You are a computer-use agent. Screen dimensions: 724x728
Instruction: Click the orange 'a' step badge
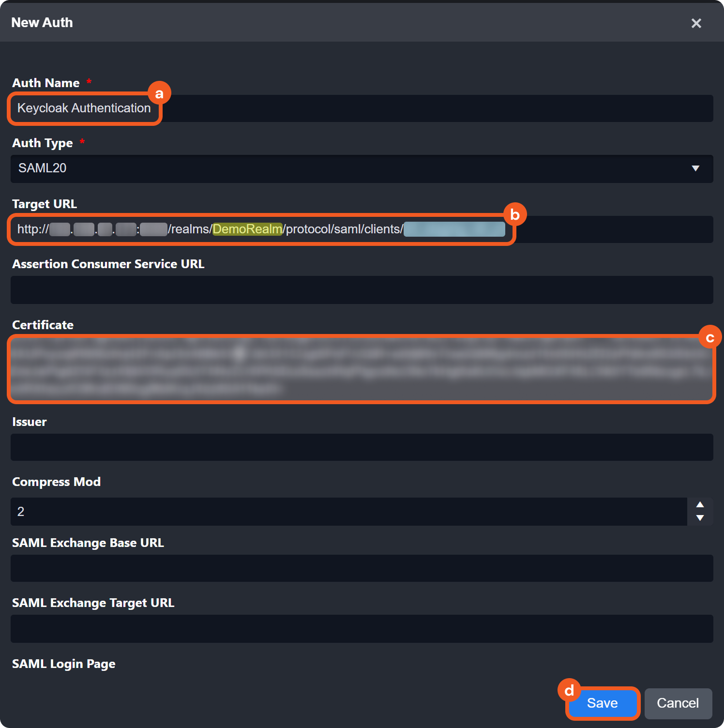point(159,93)
